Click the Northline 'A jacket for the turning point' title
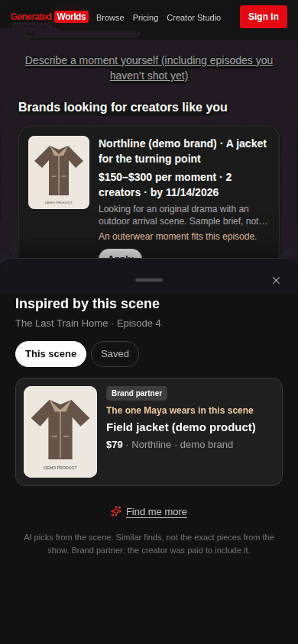The width and height of the screenshot is (298, 644). (x=183, y=151)
